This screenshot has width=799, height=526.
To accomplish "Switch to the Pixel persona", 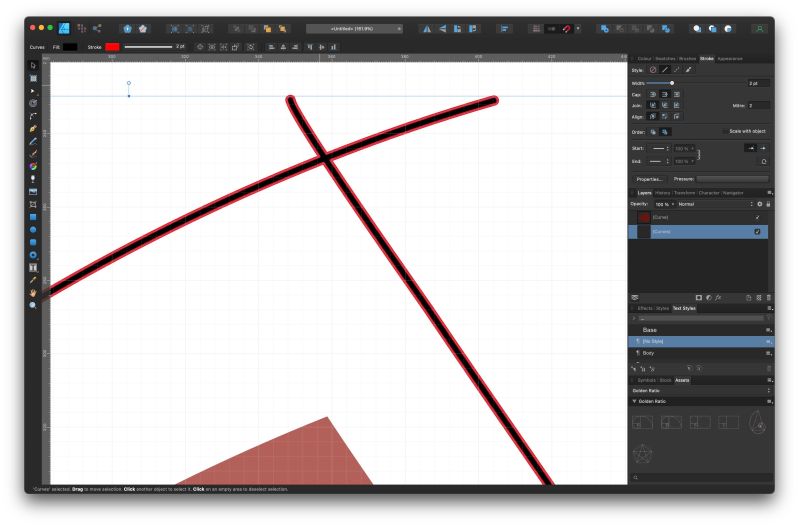I will (x=82, y=29).
